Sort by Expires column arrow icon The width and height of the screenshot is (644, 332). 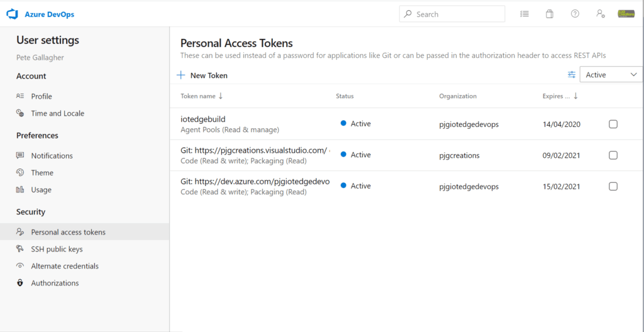click(576, 96)
